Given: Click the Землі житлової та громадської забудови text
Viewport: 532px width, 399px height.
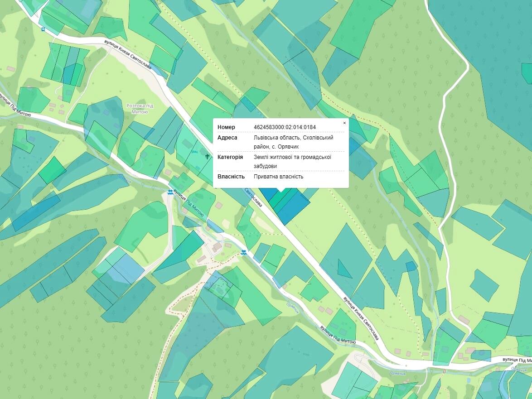Looking at the screenshot, I should pyautogui.click(x=292, y=162).
